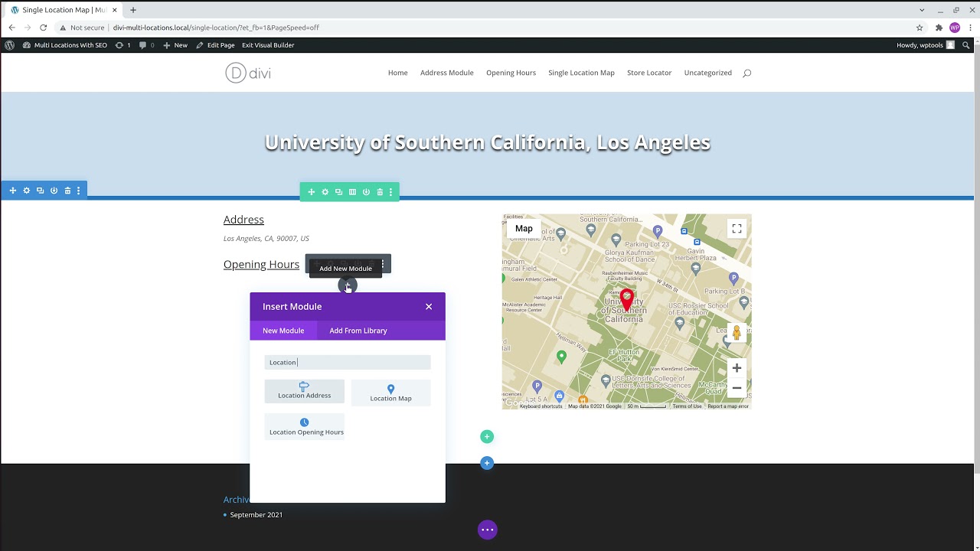Click the Map type button

click(x=524, y=228)
